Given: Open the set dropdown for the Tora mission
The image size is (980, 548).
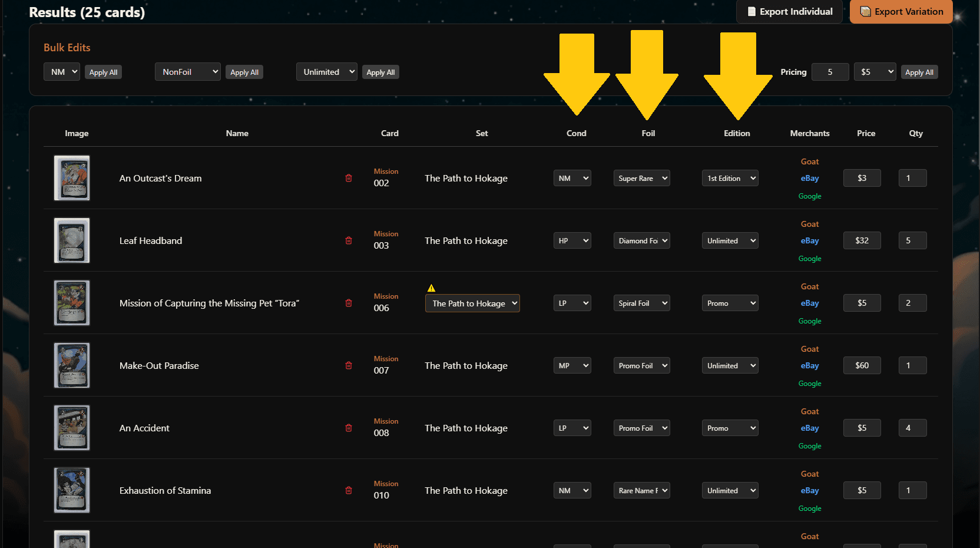Looking at the screenshot, I should pyautogui.click(x=472, y=303).
